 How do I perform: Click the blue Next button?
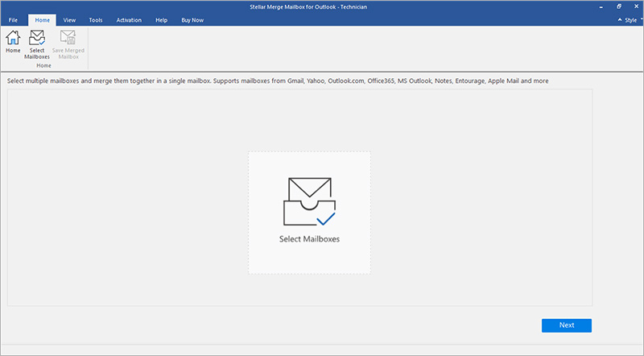(x=567, y=325)
